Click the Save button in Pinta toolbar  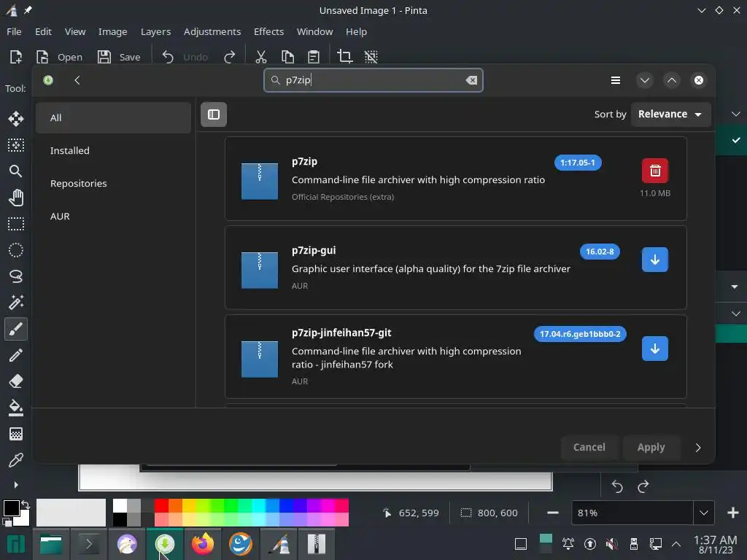pyautogui.click(x=119, y=57)
